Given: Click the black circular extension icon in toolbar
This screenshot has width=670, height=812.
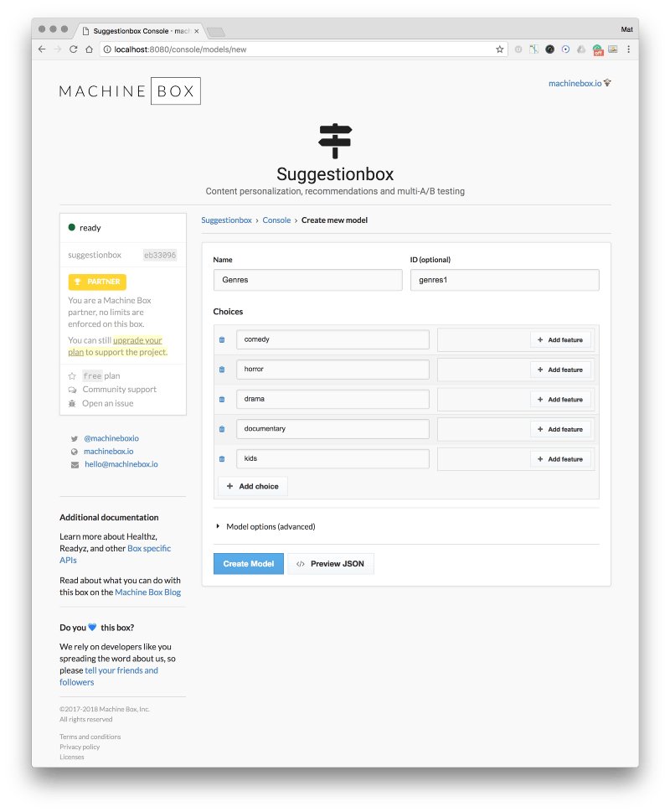Looking at the screenshot, I should (x=550, y=49).
